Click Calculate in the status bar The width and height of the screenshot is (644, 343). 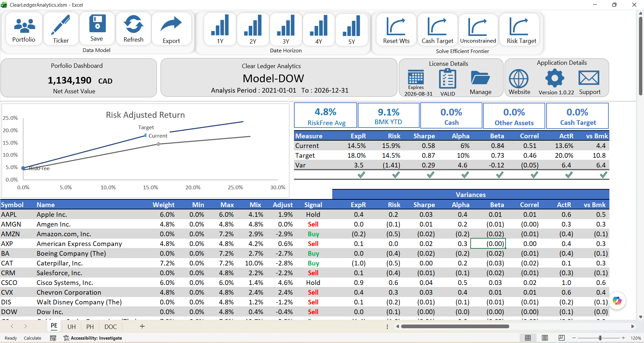(x=33, y=338)
